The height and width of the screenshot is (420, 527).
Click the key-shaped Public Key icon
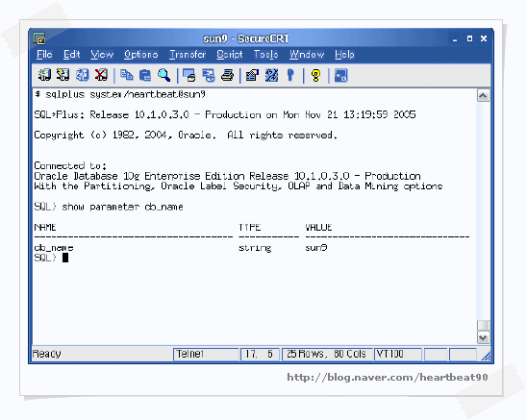(x=290, y=75)
